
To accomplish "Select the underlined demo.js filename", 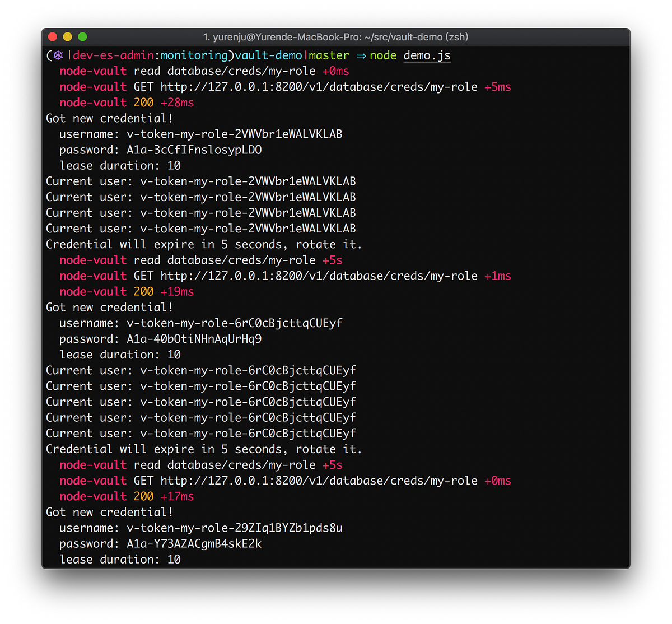I will pyautogui.click(x=427, y=55).
